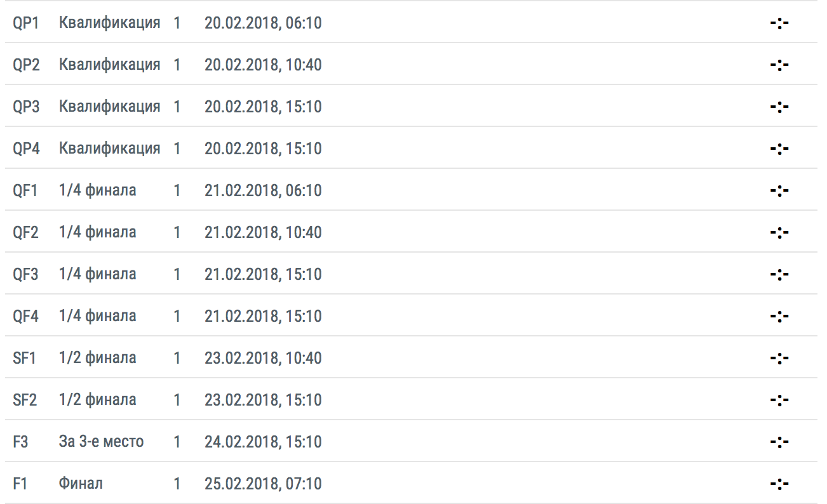827x504 pixels.
Task: Select the date 23.02.2018, 10:40
Action: pyautogui.click(x=263, y=358)
